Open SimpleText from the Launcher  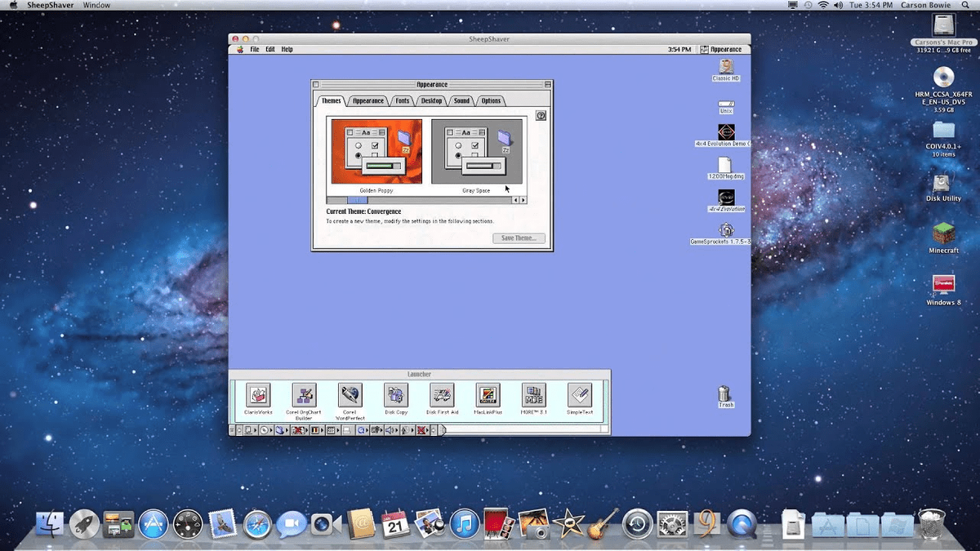click(x=580, y=396)
